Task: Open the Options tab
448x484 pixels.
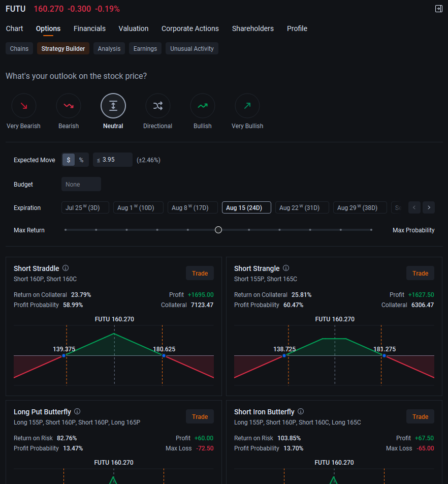Action: [48, 28]
